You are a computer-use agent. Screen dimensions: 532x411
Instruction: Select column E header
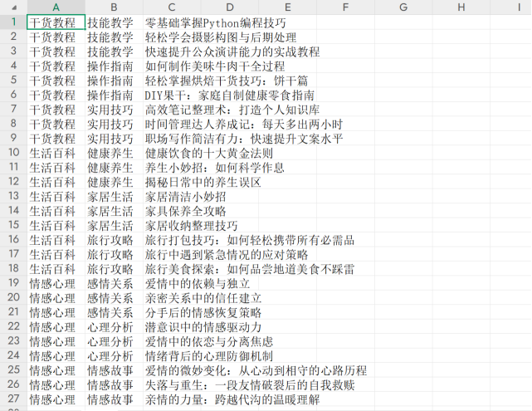click(x=288, y=7)
